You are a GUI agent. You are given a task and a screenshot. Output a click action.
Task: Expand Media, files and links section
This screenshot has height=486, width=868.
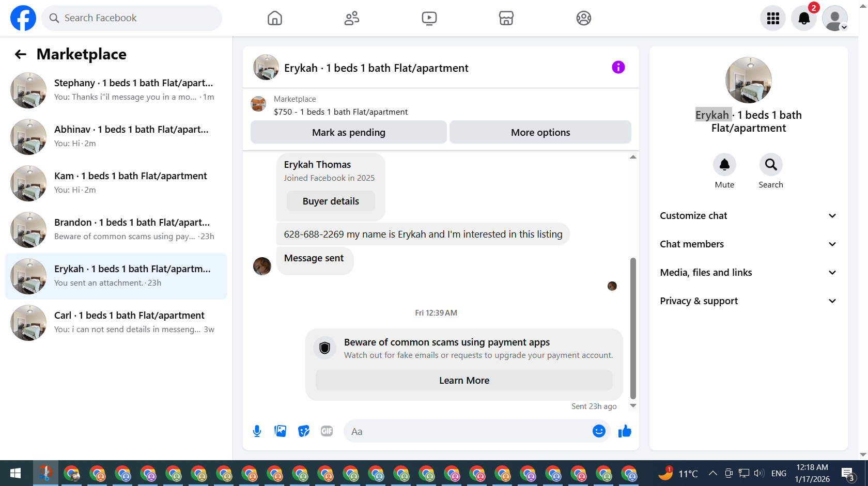[748, 273]
